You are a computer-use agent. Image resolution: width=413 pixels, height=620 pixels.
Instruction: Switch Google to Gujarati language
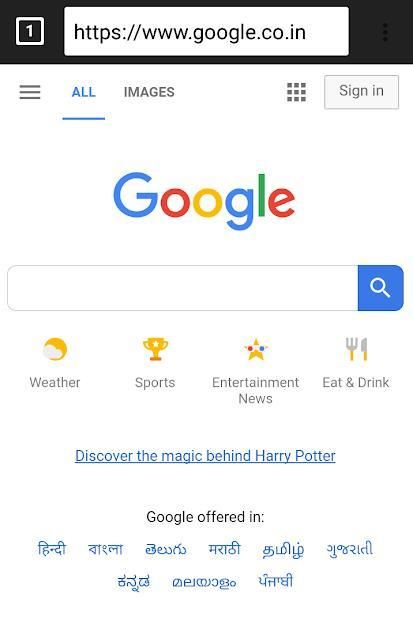[349, 549]
